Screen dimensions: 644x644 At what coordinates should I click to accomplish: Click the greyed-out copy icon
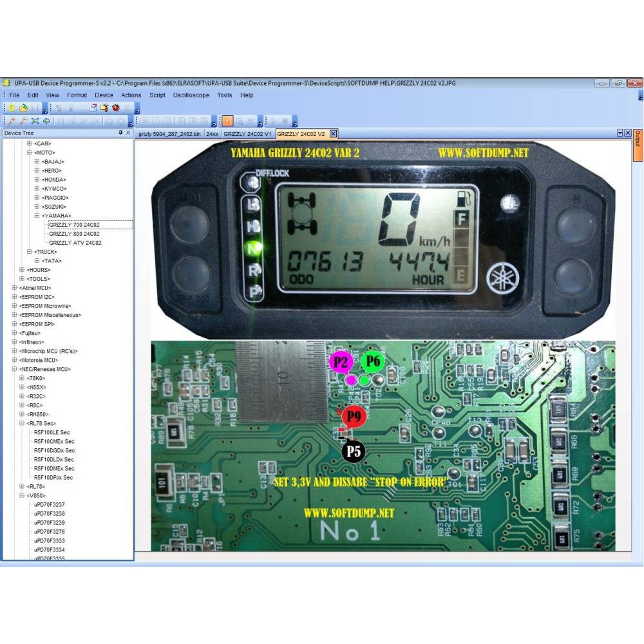pyautogui.click(x=59, y=108)
